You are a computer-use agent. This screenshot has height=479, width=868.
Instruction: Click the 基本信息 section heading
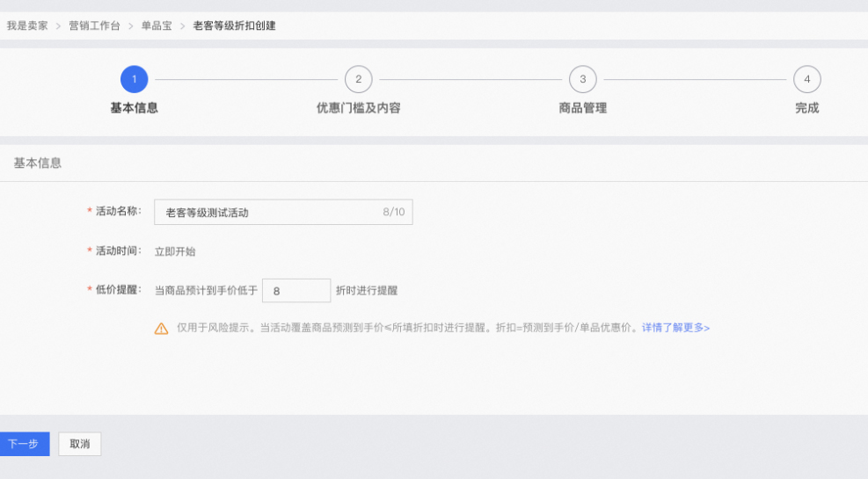coord(38,163)
